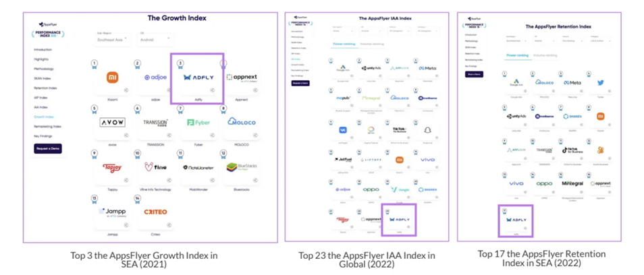Click Request a Demo button in the Growth Index
The image size is (644, 275).
pos(48,148)
